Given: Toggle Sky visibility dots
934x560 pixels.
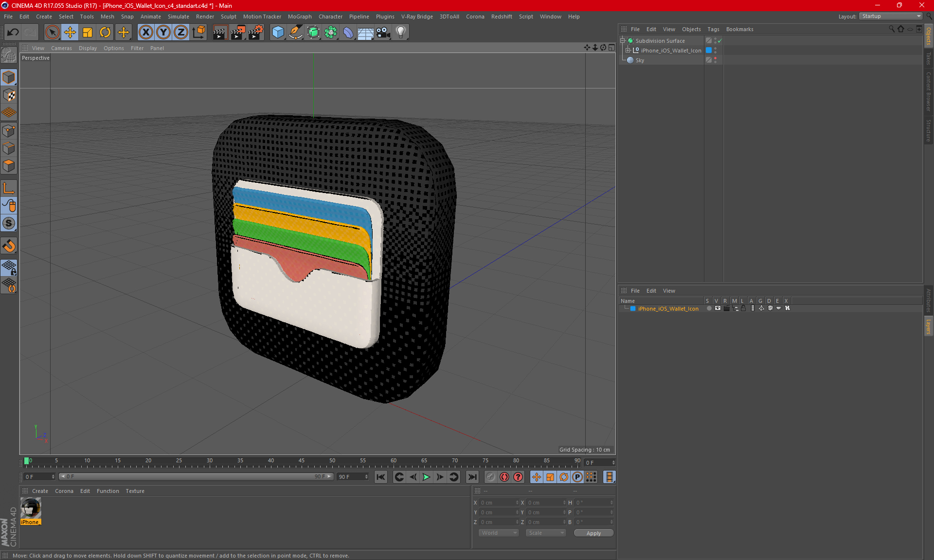Looking at the screenshot, I should click(715, 60).
